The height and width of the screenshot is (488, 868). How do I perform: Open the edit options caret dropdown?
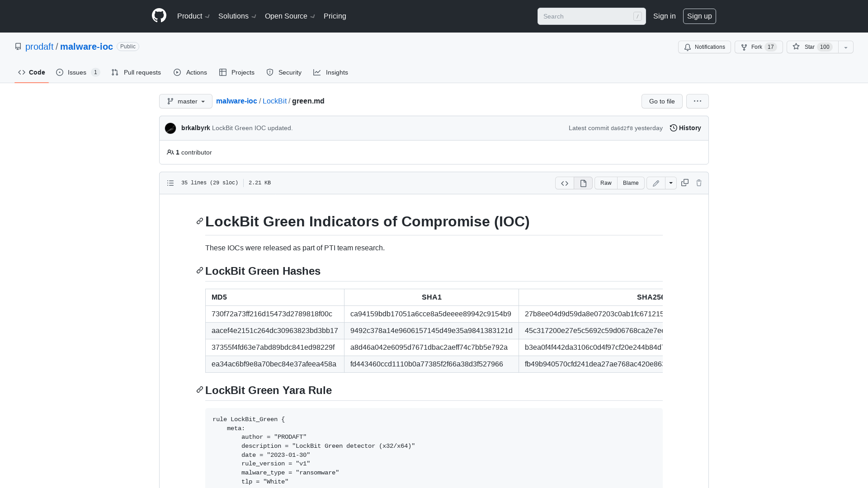(x=671, y=183)
